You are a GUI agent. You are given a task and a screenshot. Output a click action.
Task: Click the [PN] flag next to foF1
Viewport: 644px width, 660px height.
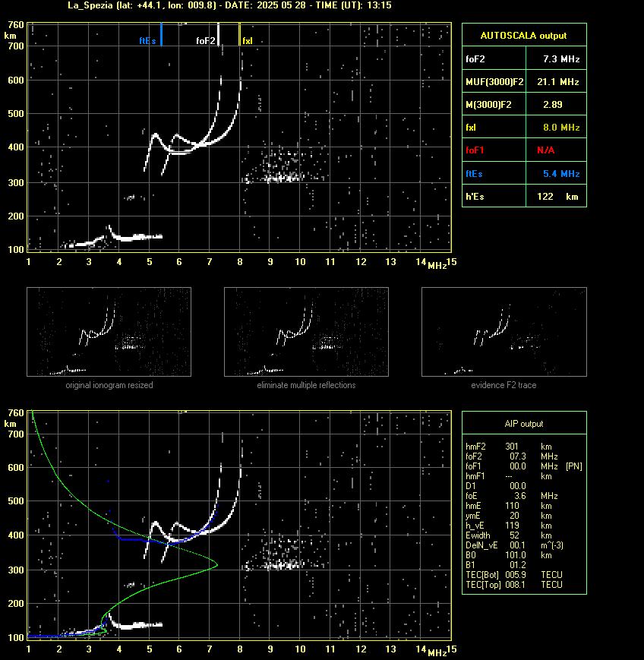click(574, 466)
